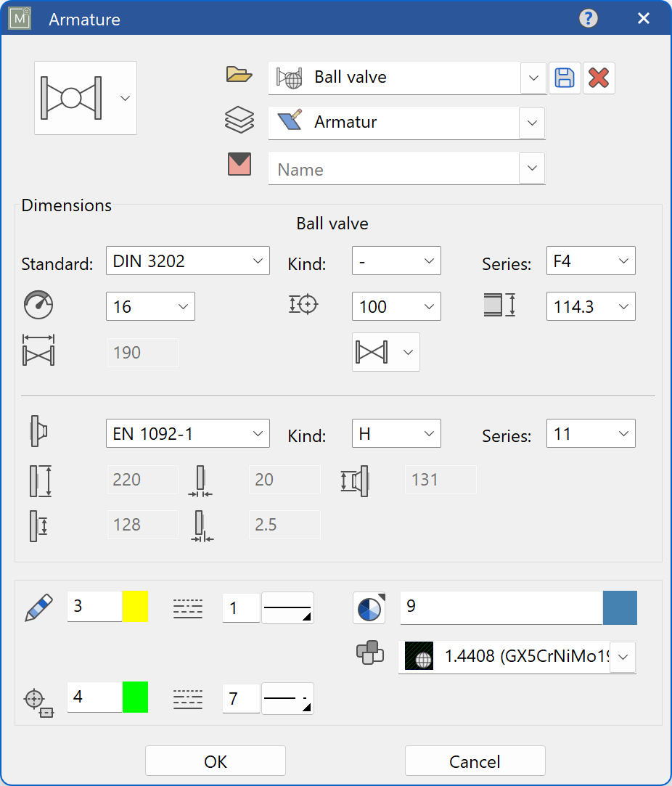
Task: Click the Name input field
Action: (x=392, y=168)
